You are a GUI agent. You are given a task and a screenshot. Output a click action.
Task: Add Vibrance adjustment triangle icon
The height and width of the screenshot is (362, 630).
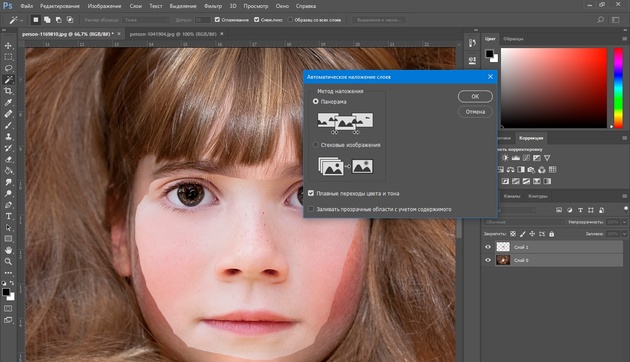pos(547,158)
